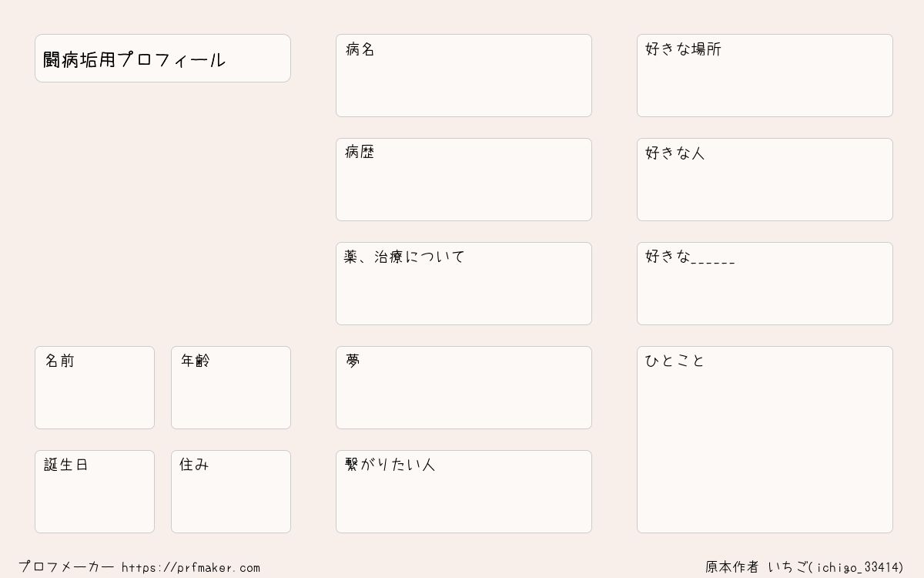Click the 薬、治療について box

pyautogui.click(x=464, y=284)
